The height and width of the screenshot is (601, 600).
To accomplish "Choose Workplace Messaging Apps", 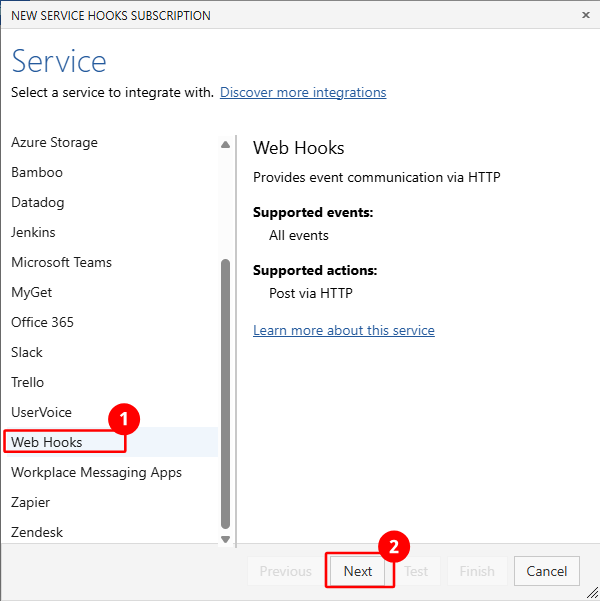I will pyautogui.click(x=110, y=472).
